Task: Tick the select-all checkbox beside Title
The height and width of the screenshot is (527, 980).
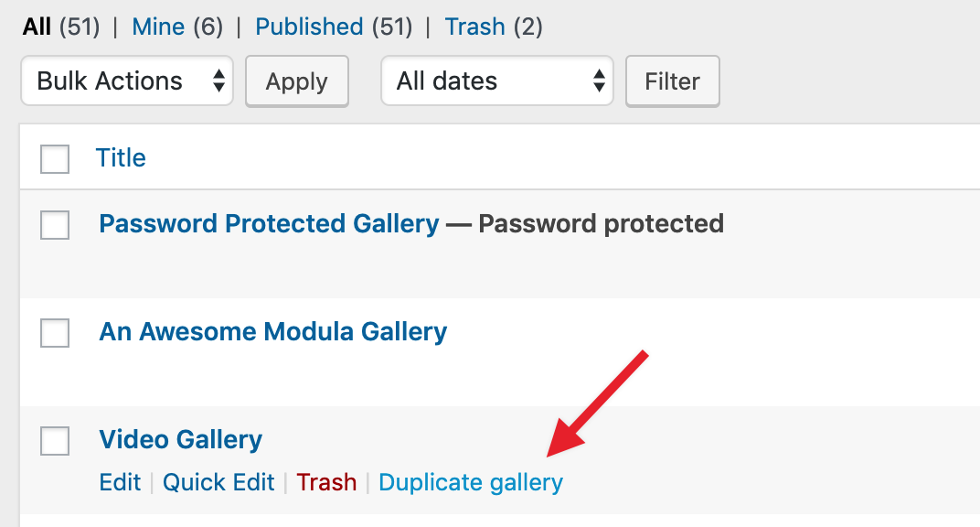Action: pos(55,158)
